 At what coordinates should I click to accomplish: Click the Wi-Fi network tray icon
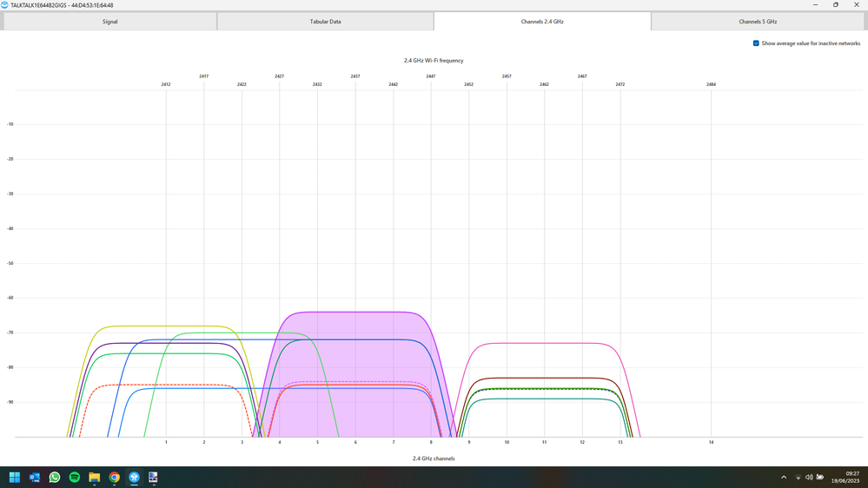[x=798, y=478]
